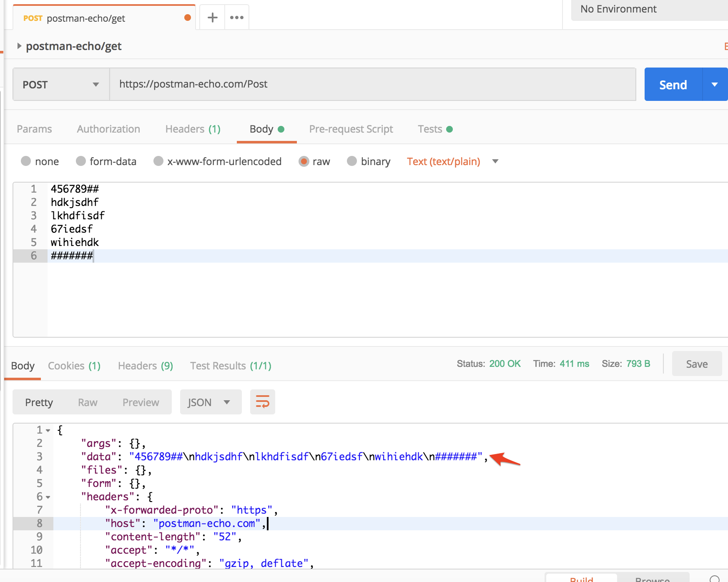Switch response view to Pretty

pos(39,402)
